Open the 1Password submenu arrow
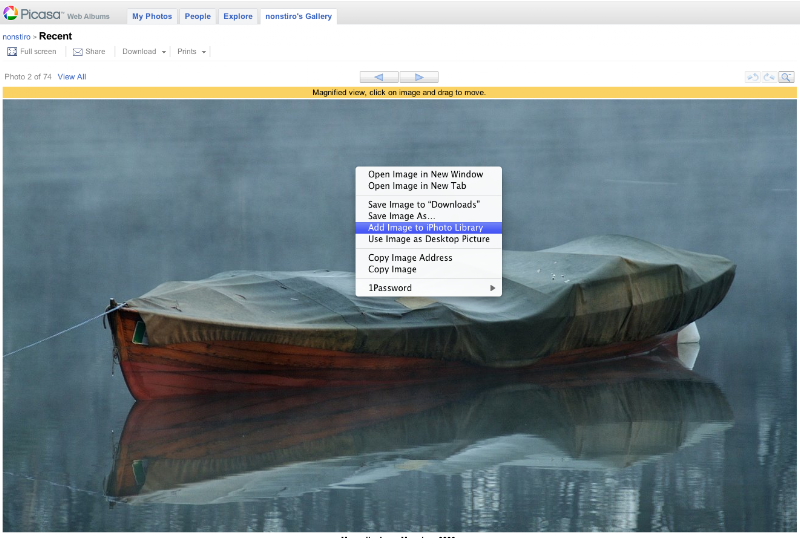The image size is (800, 538). 492,288
